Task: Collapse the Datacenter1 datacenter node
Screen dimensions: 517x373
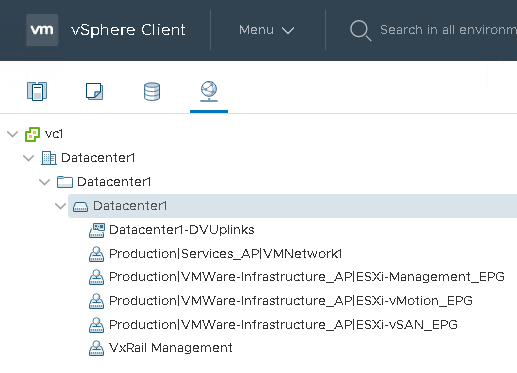Action: coord(29,158)
